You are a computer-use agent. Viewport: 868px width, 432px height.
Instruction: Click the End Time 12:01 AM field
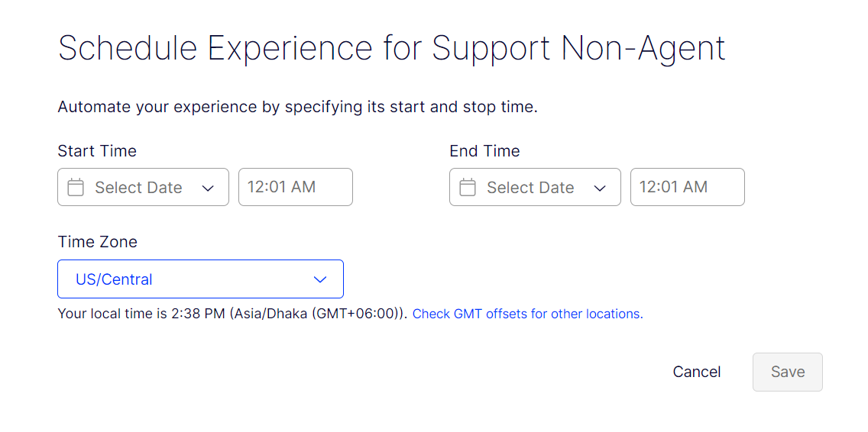coord(687,187)
